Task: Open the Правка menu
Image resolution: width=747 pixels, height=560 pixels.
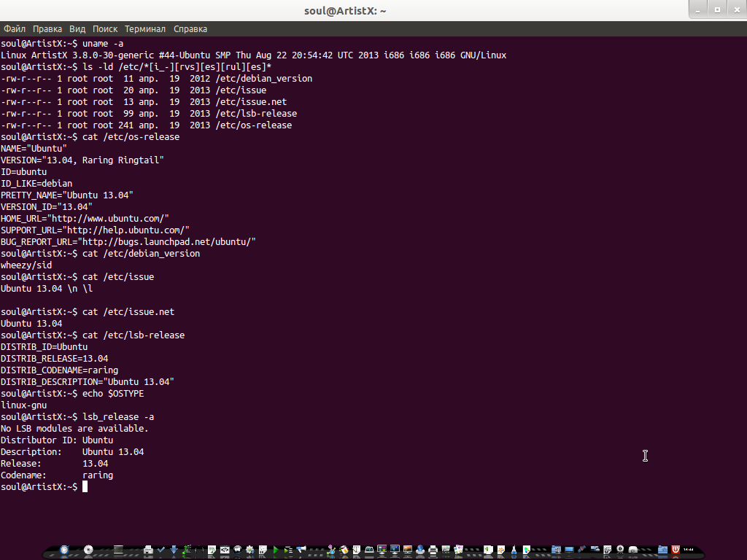Action: pos(47,29)
